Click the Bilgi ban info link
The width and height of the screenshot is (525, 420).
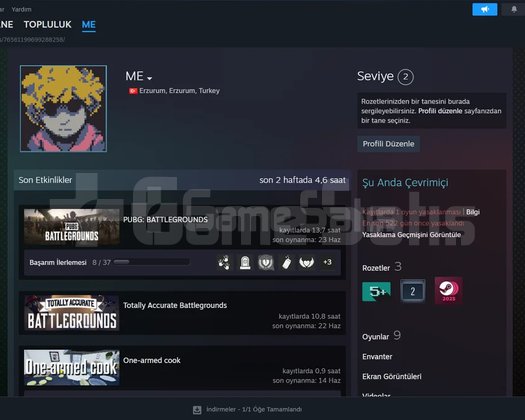(473, 212)
